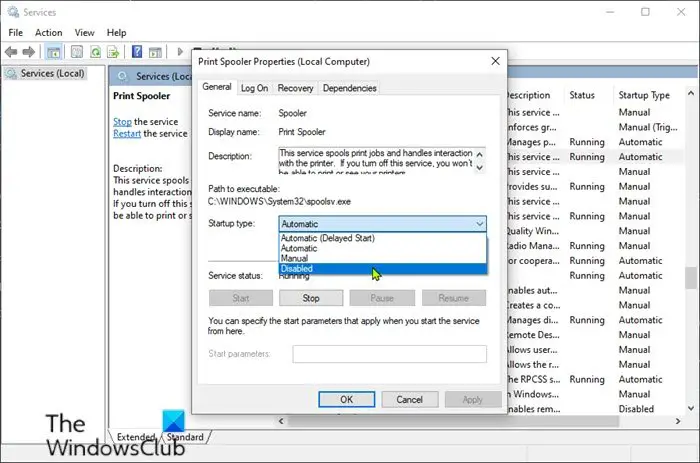Click the 'Stop the service' link
The height and width of the screenshot is (463, 700).
pos(122,121)
